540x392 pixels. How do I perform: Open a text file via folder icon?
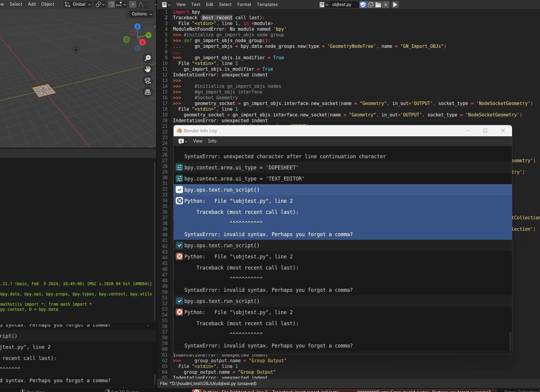[x=378, y=5]
